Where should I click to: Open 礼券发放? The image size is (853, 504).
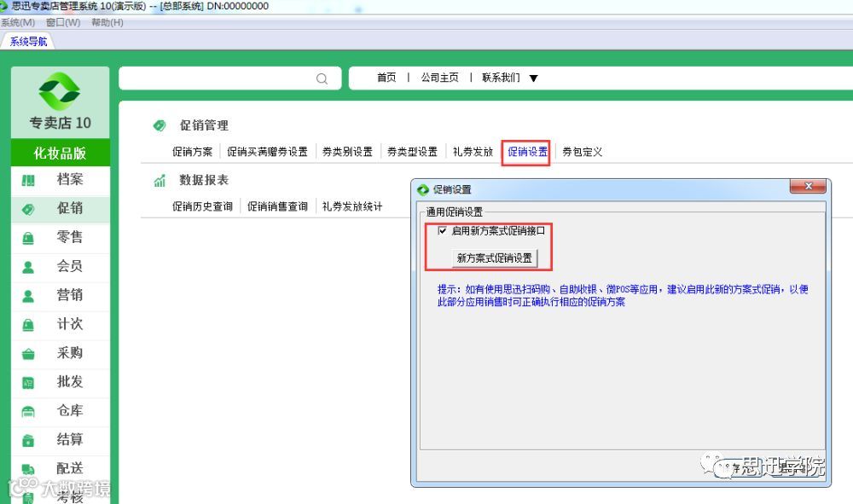[473, 152]
